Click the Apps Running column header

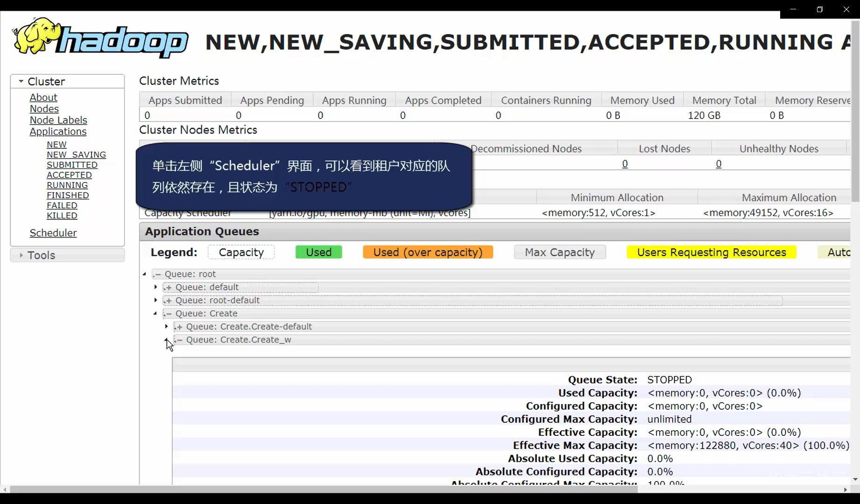(x=354, y=100)
